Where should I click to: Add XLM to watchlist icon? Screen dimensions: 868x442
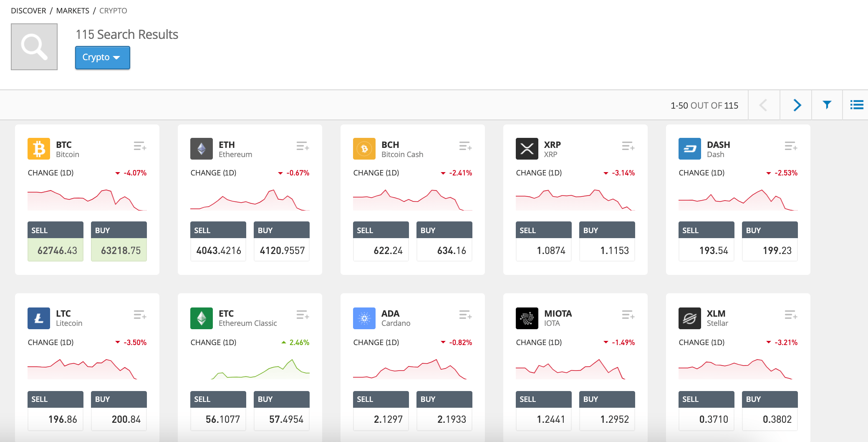coord(791,315)
